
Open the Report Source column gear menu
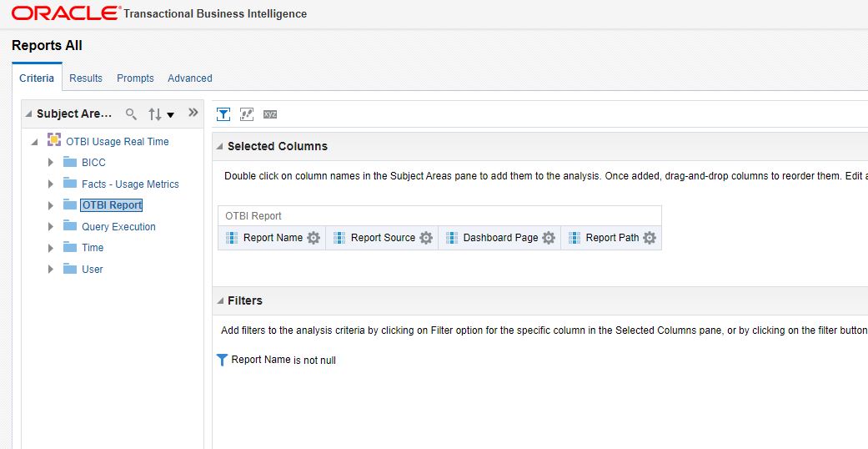click(x=426, y=238)
